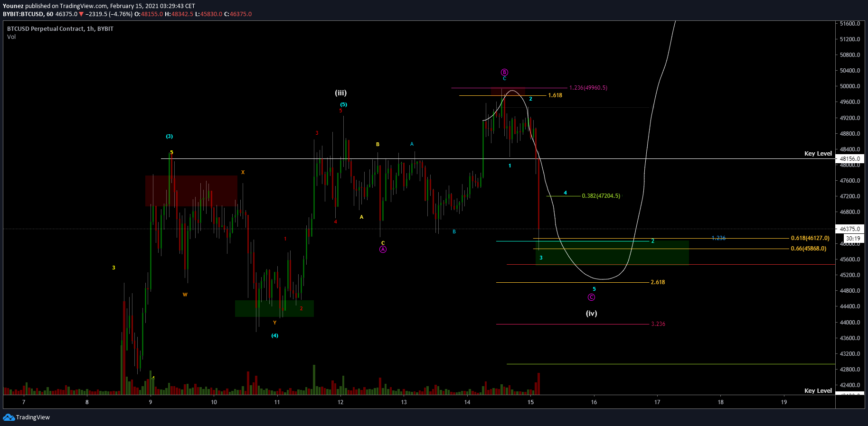Select the orange X wave label

coord(243,173)
